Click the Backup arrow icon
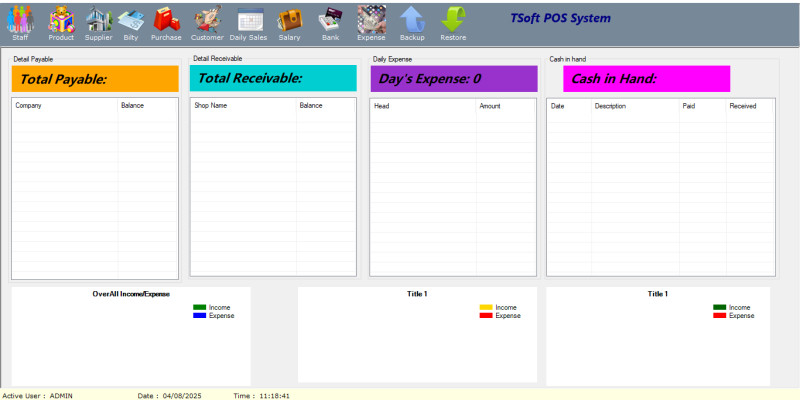This screenshot has width=800, height=400. (x=412, y=19)
